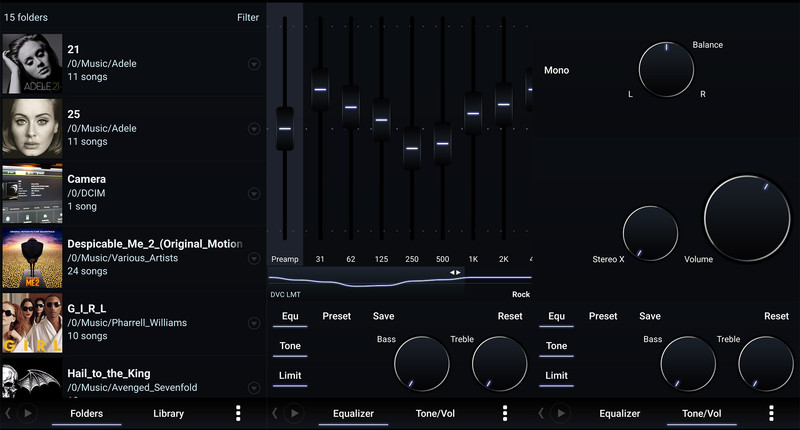The image size is (800, 430).
Task: Toggle Equ on the equalizer sliders screen
Action: (x=290, y=317)
